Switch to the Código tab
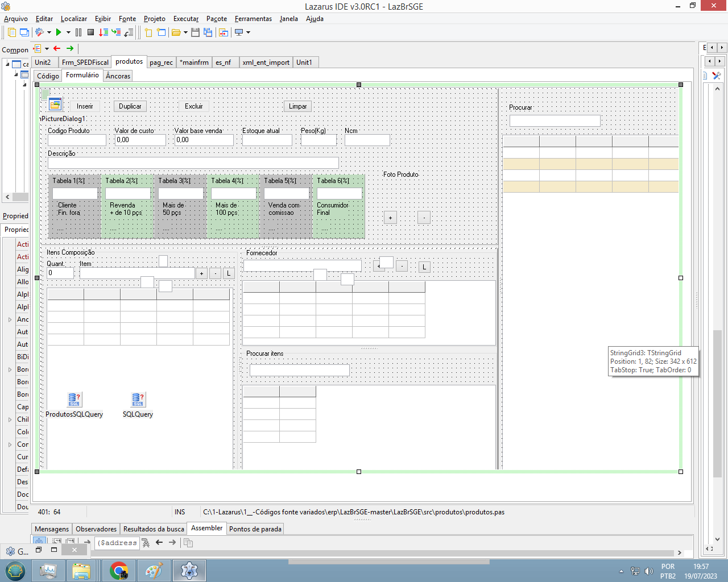This screenshot has width=728, height=582. tap(48, 76)
